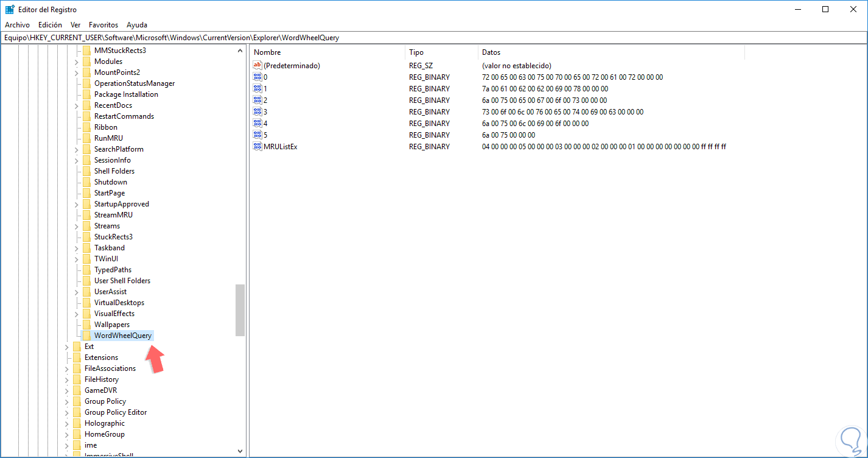Expand the StartupApproved key

tap(77, 204)
